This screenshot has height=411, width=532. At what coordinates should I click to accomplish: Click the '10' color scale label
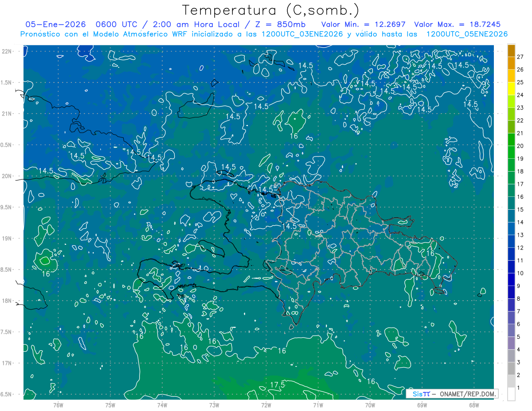pyautogui.click(x=520, y=274)
